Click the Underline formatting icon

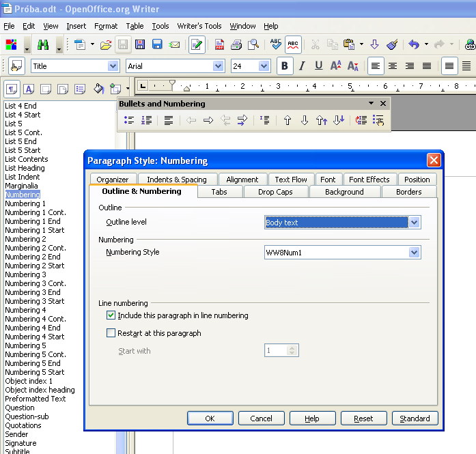(x=318, y=66)
